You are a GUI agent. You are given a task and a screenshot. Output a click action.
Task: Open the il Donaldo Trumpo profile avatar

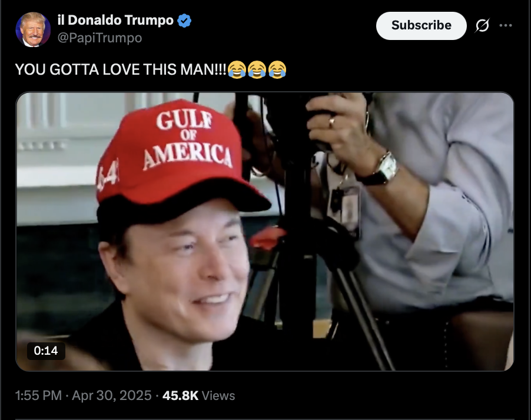(33, 29)
